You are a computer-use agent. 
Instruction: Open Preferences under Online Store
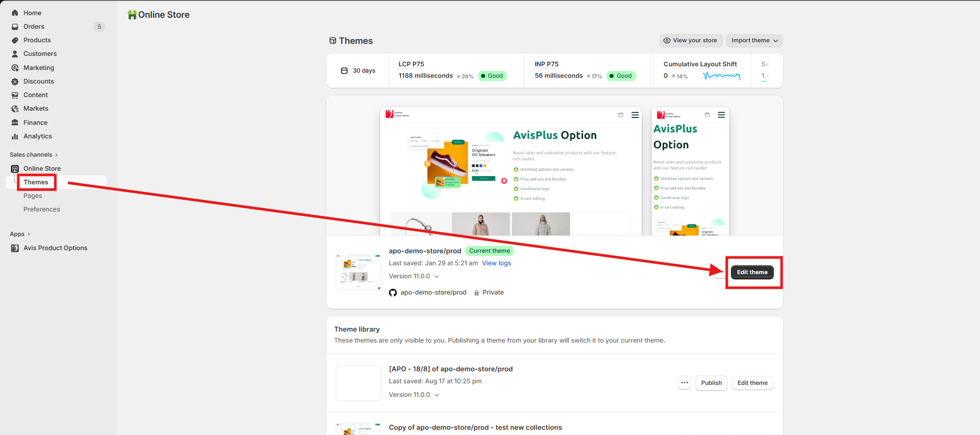point(42,209)
